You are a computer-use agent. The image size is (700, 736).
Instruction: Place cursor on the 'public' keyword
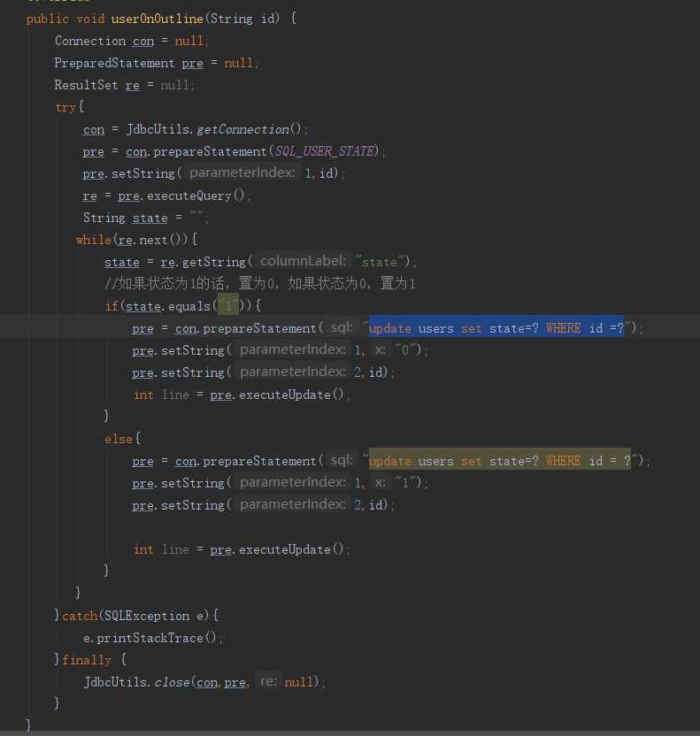48,19
